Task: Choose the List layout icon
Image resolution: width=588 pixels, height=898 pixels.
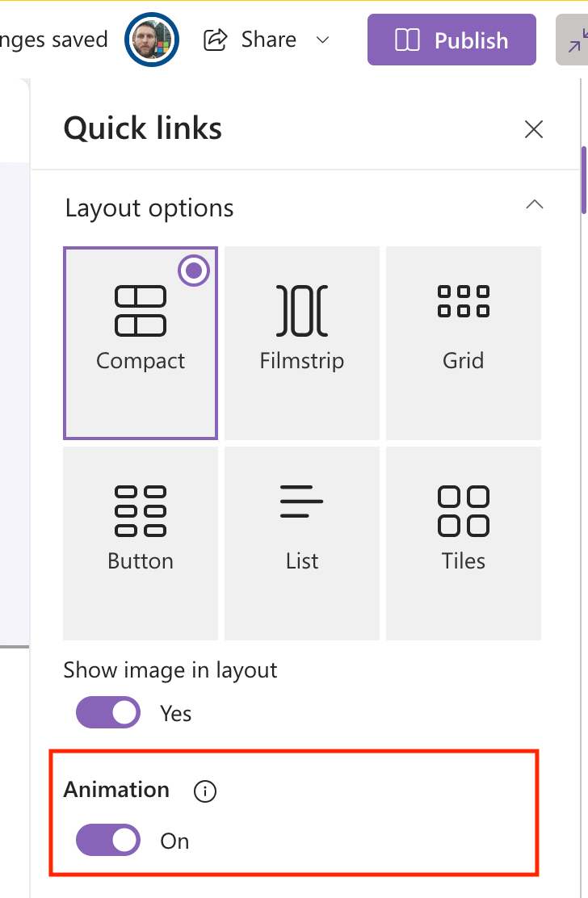Action: pyautogui.click(x=302, y=501)
